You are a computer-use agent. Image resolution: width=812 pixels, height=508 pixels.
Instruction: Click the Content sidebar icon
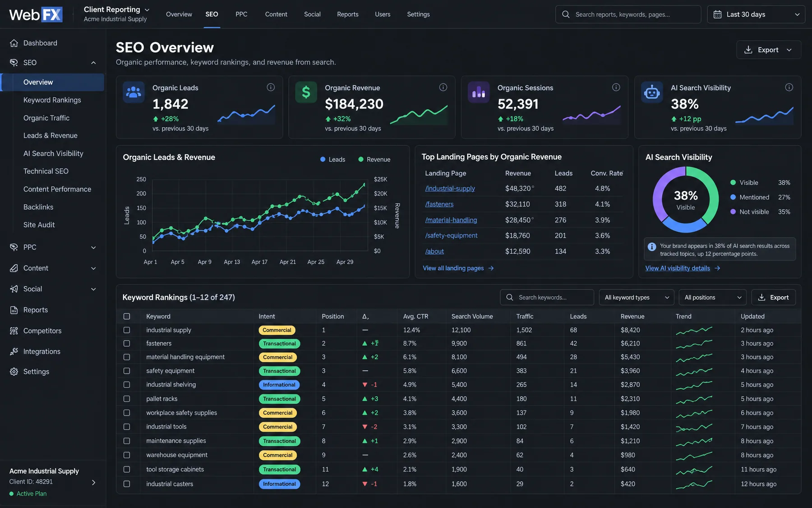14,268
